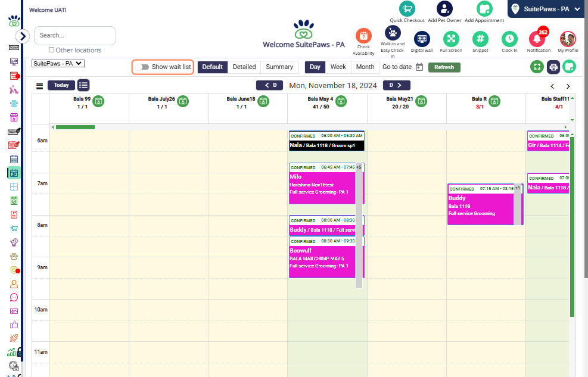Click Bala May21 schedule calendar icon
Image resolution: width=588 pixels, height=377 pixels.
421,101
